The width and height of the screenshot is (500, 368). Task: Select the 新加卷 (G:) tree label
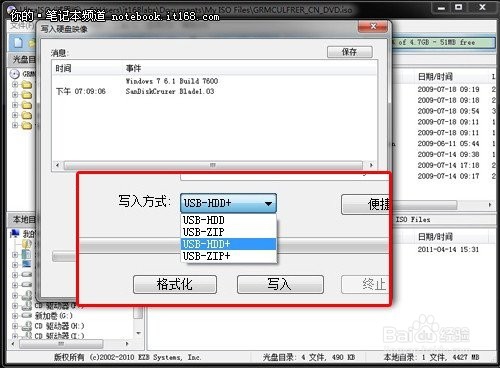54,315
